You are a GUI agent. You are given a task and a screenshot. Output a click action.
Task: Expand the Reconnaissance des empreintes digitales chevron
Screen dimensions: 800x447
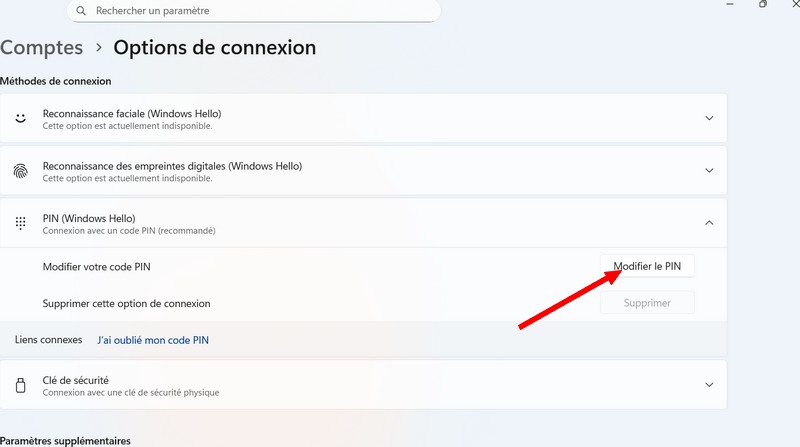(x=709, y=171)
